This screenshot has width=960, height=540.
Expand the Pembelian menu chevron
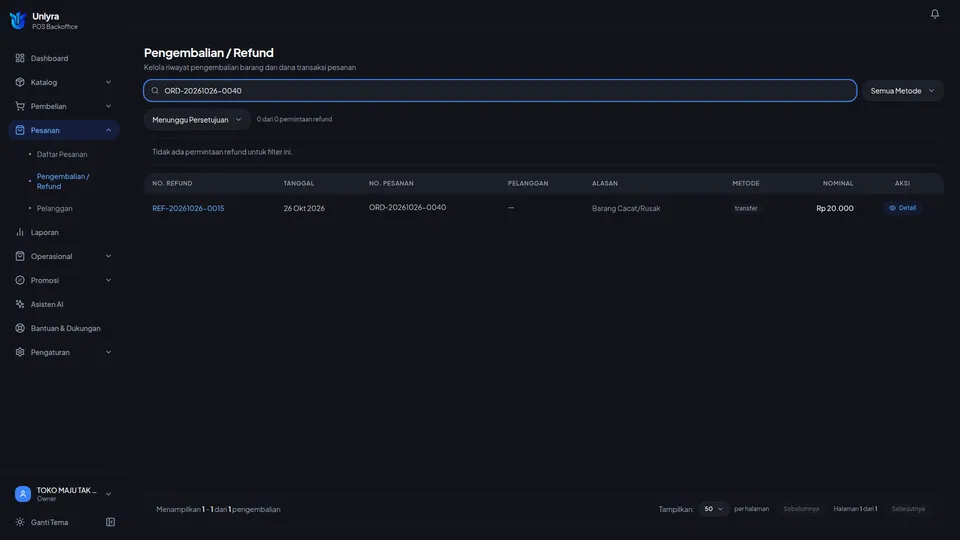coord(108,106)
